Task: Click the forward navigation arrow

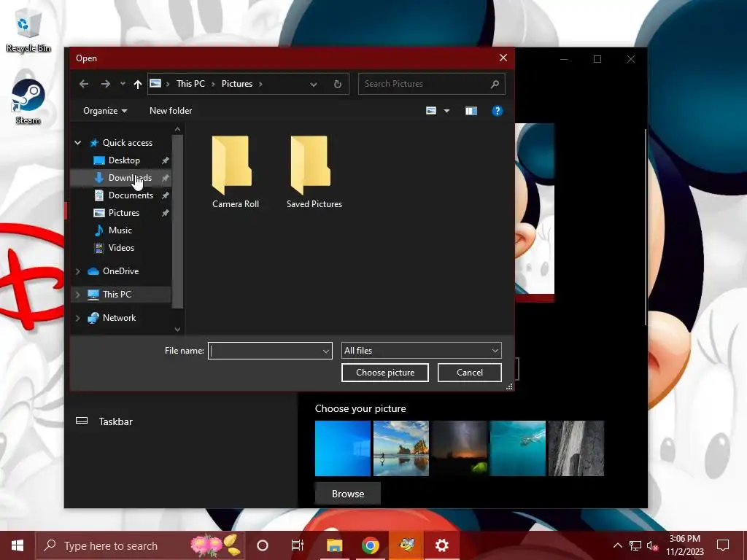Action: [x=105, y=84]
